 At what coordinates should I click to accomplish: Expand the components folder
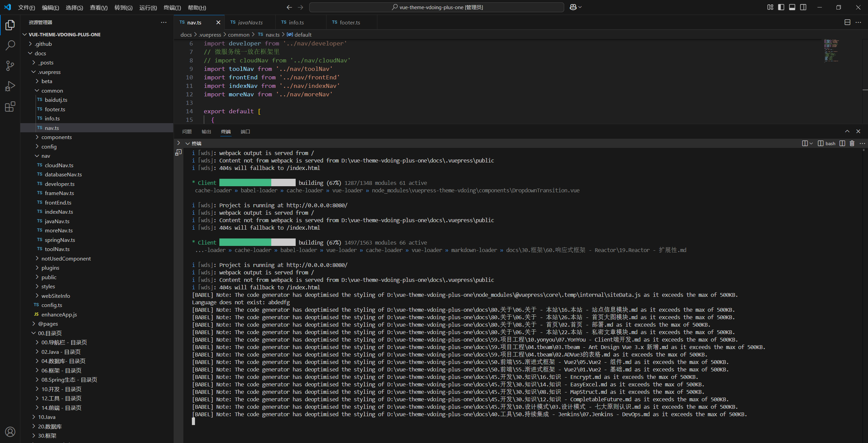click(x=37, y=137)
